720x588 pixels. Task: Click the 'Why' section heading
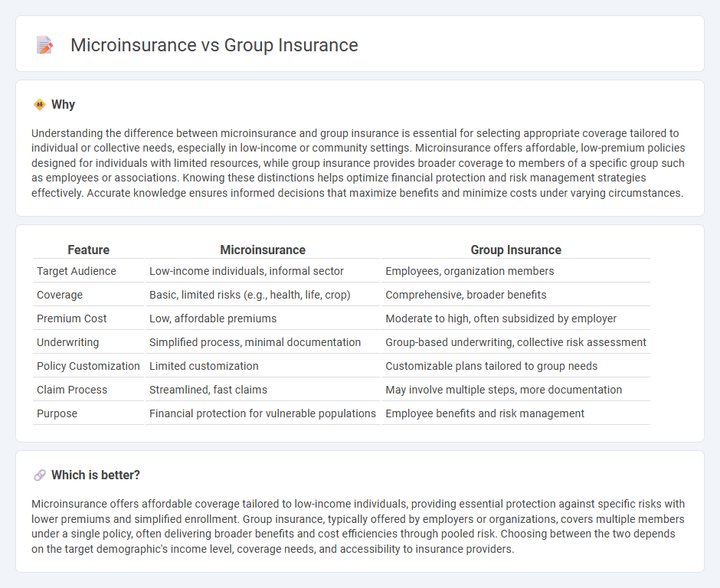tap(63, 105)
